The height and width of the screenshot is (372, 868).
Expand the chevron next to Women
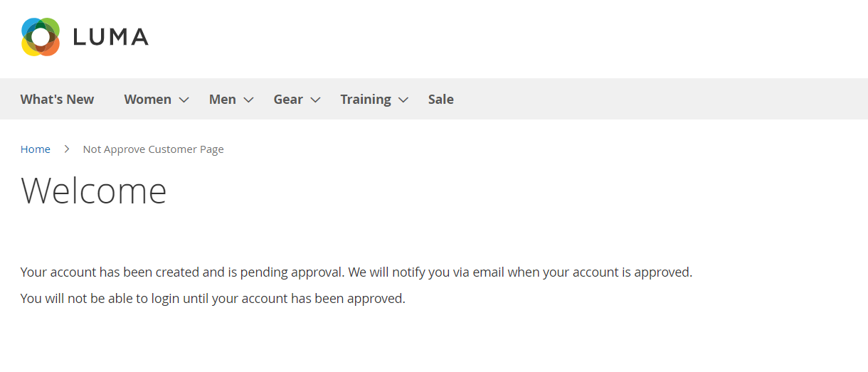[x=184, y=100]
